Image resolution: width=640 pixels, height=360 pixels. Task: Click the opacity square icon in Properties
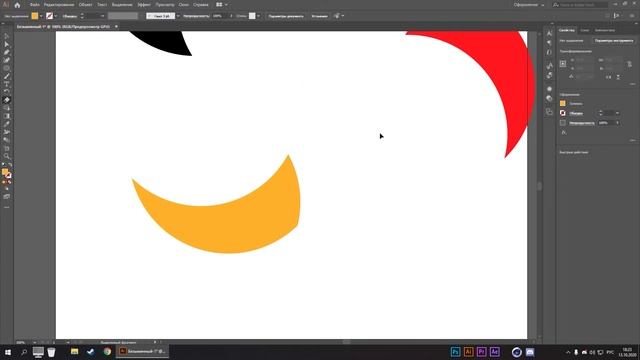pyautogui.click(x=563, y=122)
